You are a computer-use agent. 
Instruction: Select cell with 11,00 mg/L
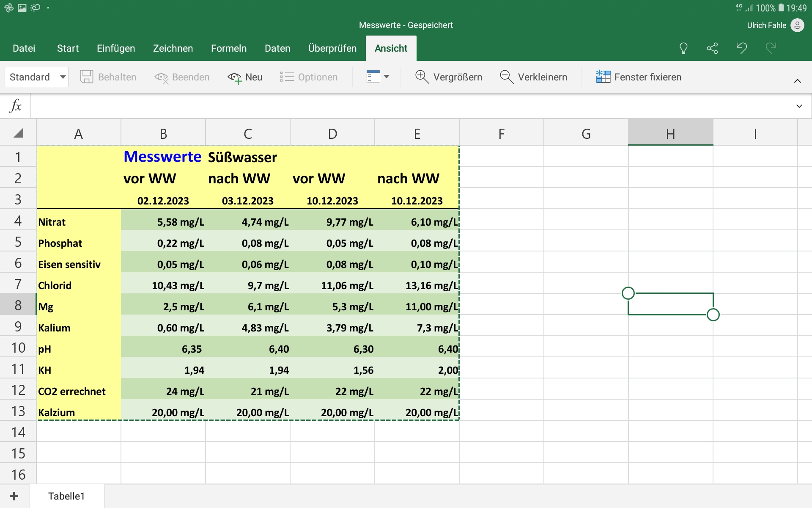pos(417,304)
